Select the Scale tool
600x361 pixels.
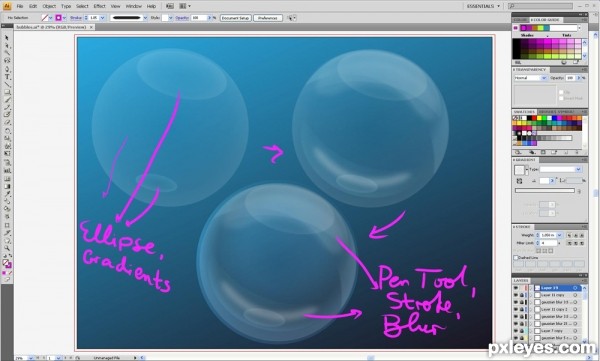(7, 139)
